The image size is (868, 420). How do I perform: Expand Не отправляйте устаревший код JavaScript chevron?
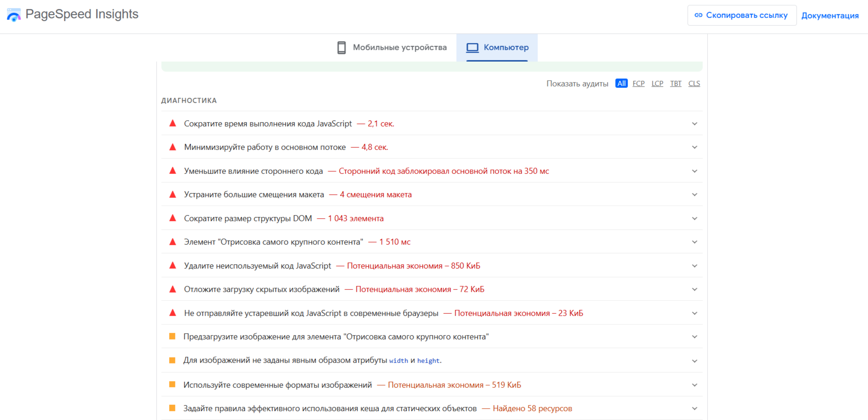[x=694, y=313]
